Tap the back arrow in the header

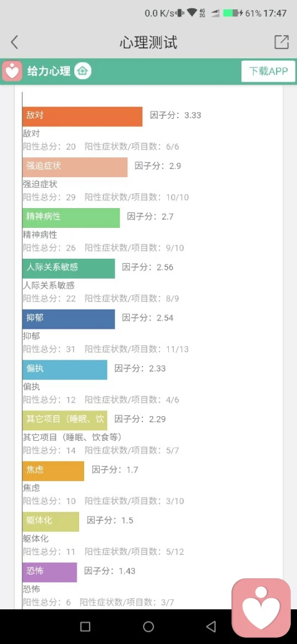pyautogui.click(x=14, y=42)
